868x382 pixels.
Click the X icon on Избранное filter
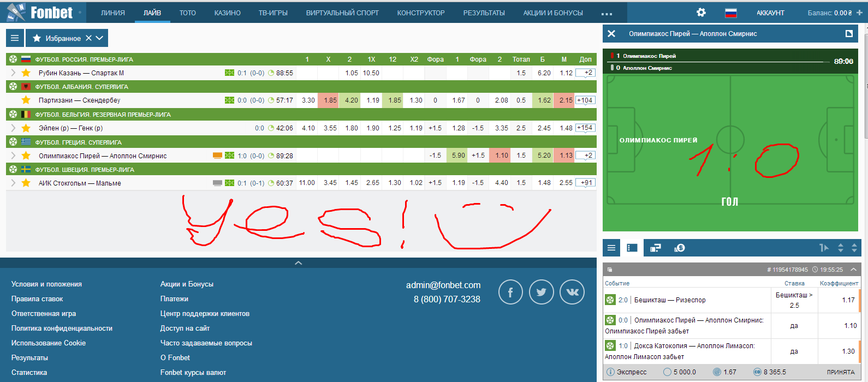pos(88,38)
